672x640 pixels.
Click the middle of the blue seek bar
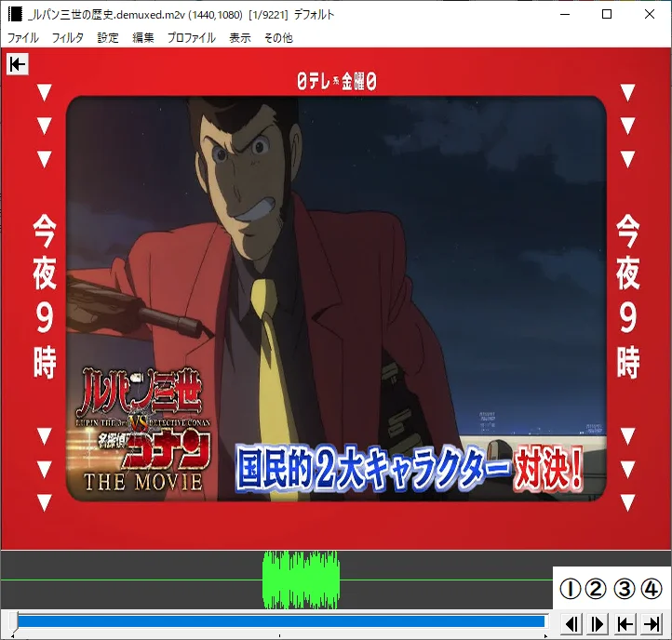[x=280, y=621]
